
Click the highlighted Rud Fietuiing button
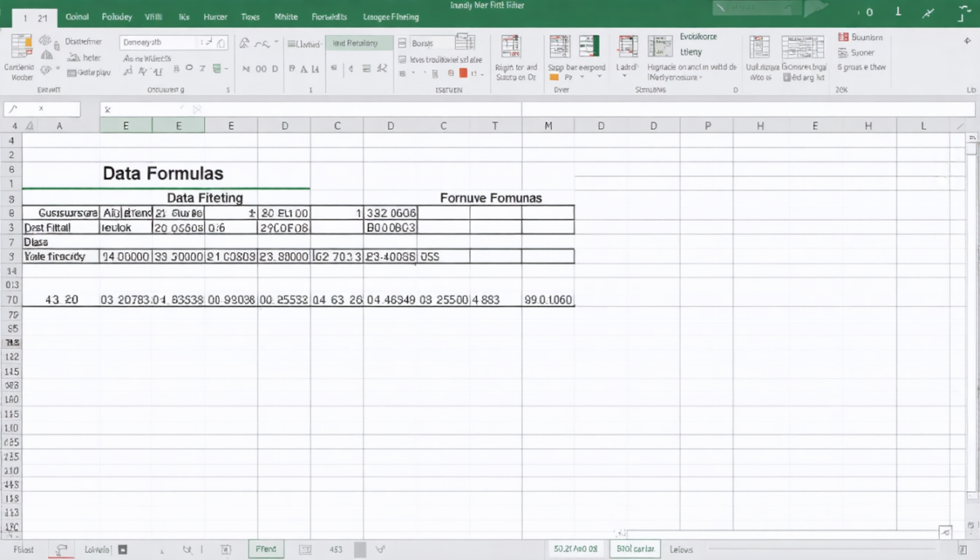359,43
